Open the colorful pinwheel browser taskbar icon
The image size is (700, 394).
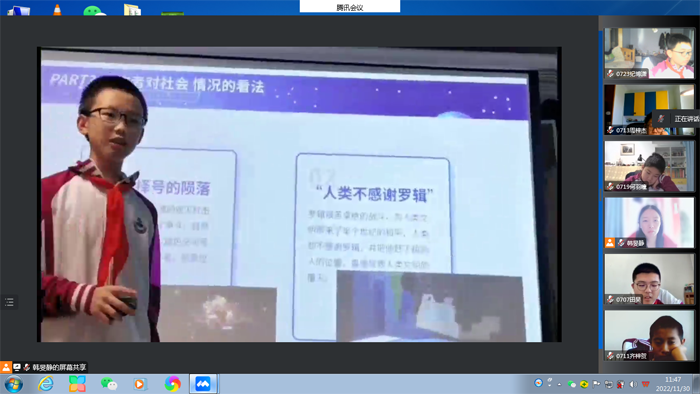[x=172, y=384]
